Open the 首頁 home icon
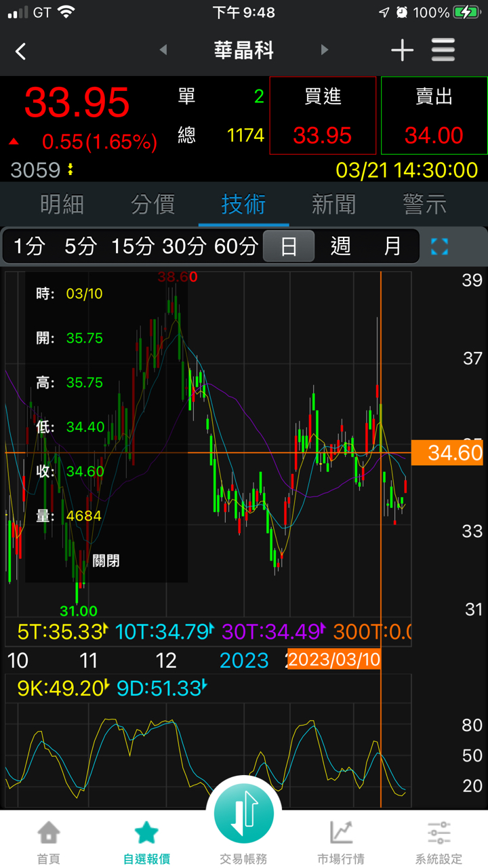The height and width of the screenshot is (868, 488). [x=48, y=832]
